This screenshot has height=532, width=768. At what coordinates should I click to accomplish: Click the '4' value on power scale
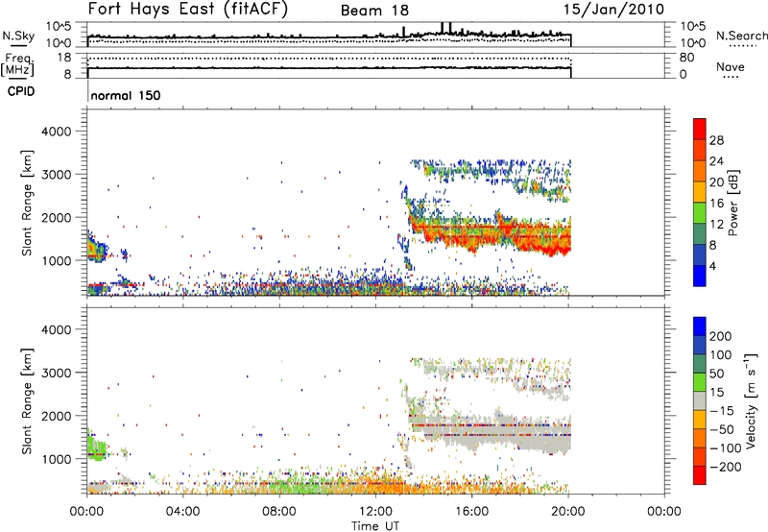point(712,266)
